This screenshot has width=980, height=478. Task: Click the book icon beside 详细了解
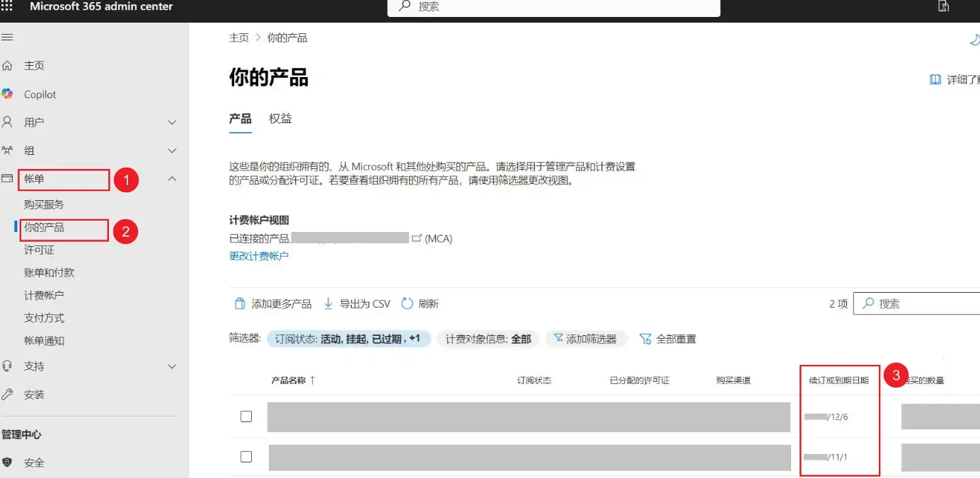click(935, 80)
